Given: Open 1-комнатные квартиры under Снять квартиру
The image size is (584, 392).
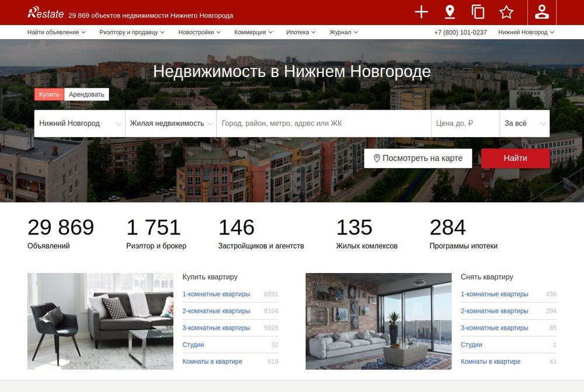Looking at the screenshot, I should pos(494,294).
